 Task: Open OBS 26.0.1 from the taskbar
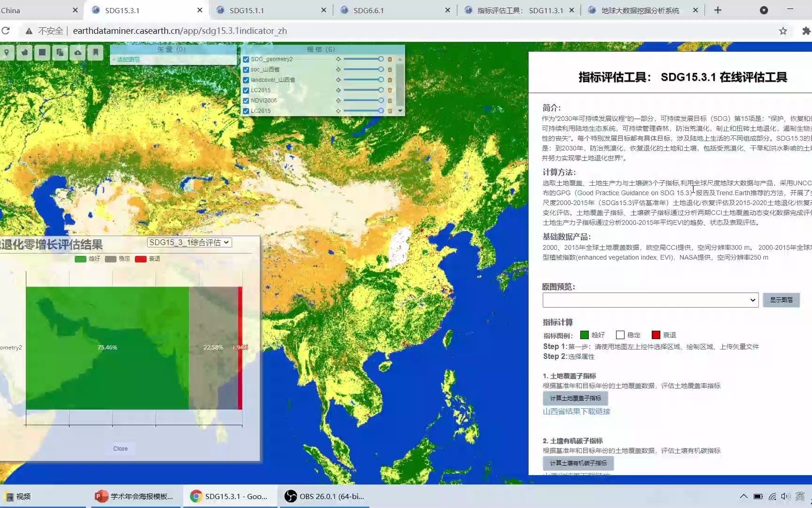point(325,496)
